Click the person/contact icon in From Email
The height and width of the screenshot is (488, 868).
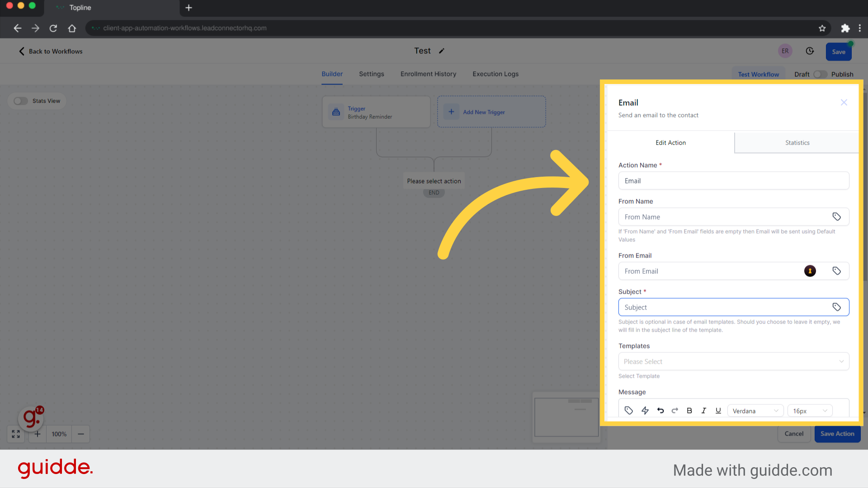click(x=810, y=271)
